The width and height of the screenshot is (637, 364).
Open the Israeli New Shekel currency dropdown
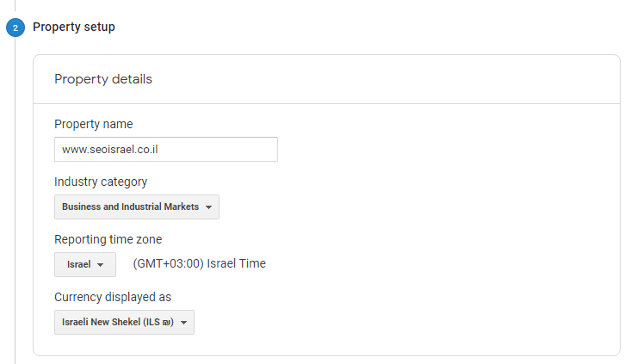pos(118,322)
